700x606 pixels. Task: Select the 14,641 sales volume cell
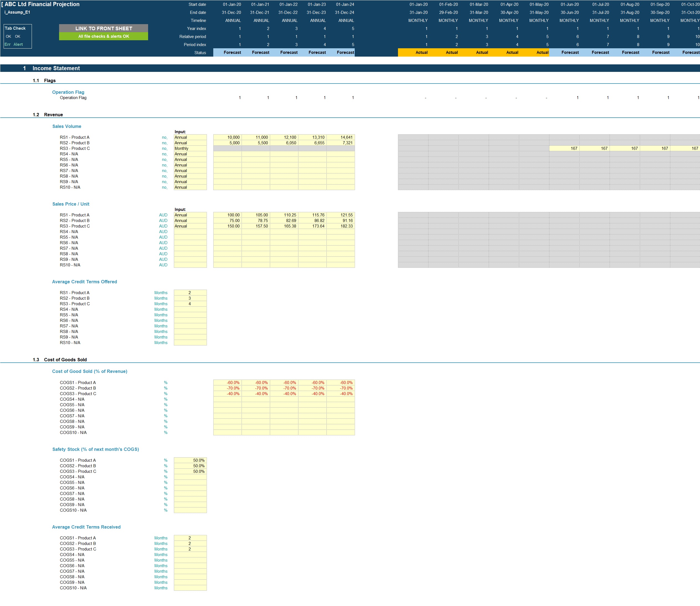pos(341,137)
